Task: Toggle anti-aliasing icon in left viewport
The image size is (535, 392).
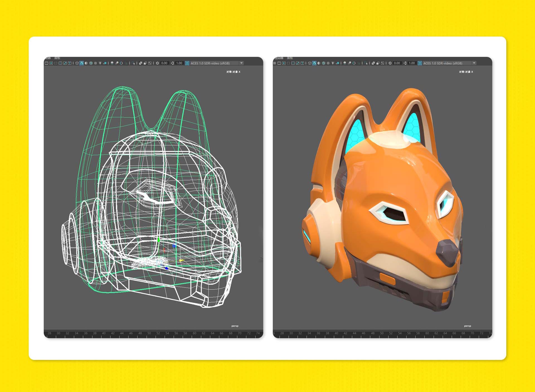Action: (x=121, y=63)
